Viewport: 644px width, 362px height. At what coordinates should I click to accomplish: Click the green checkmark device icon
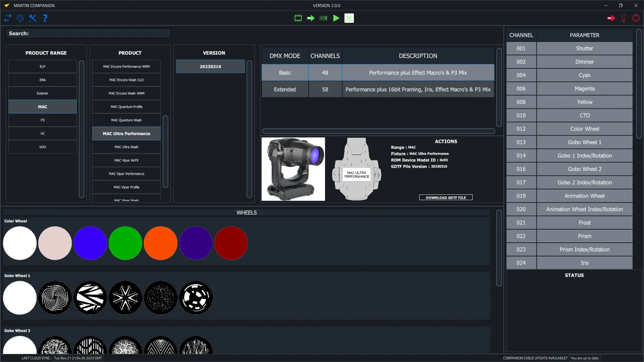pyautogui.click(x=324, y=18)
